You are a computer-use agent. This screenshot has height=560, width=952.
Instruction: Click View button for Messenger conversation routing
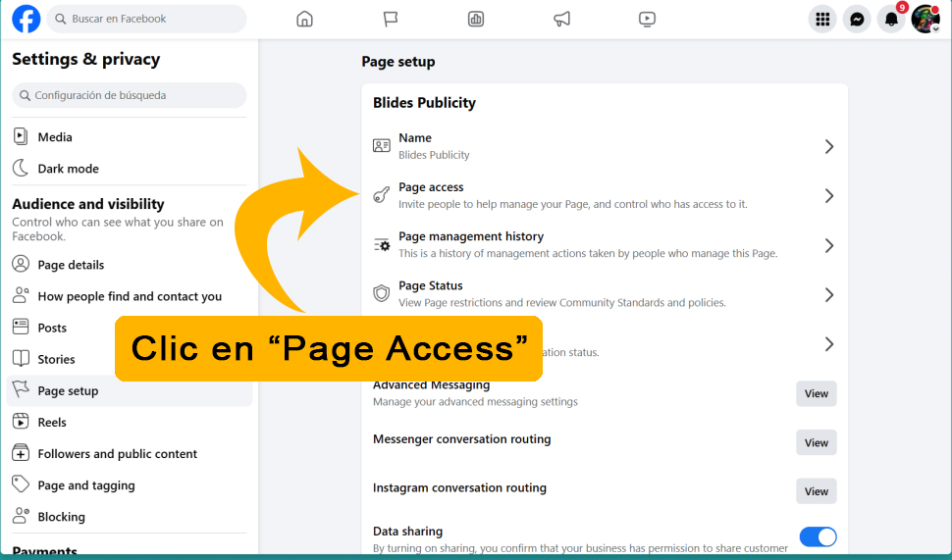(816, 442)
